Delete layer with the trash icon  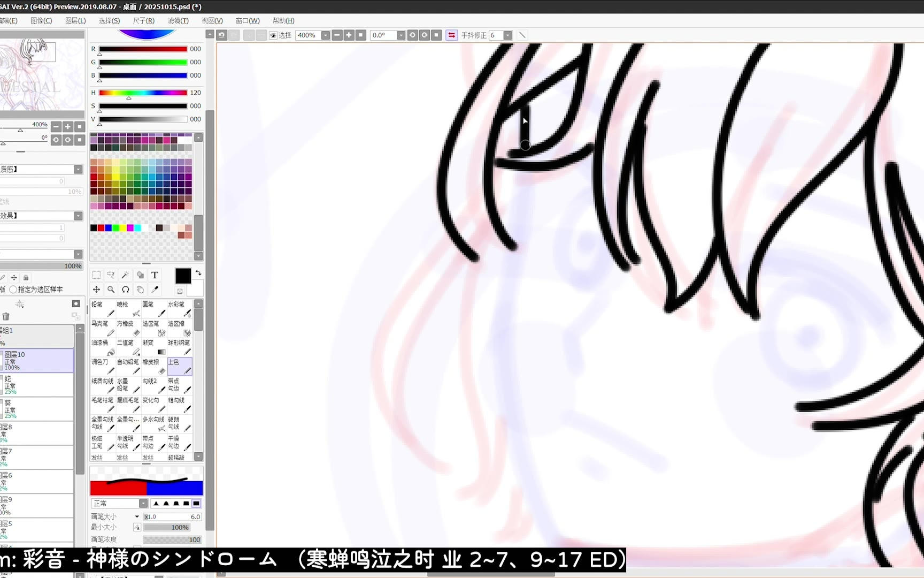(x=6, y=316)
